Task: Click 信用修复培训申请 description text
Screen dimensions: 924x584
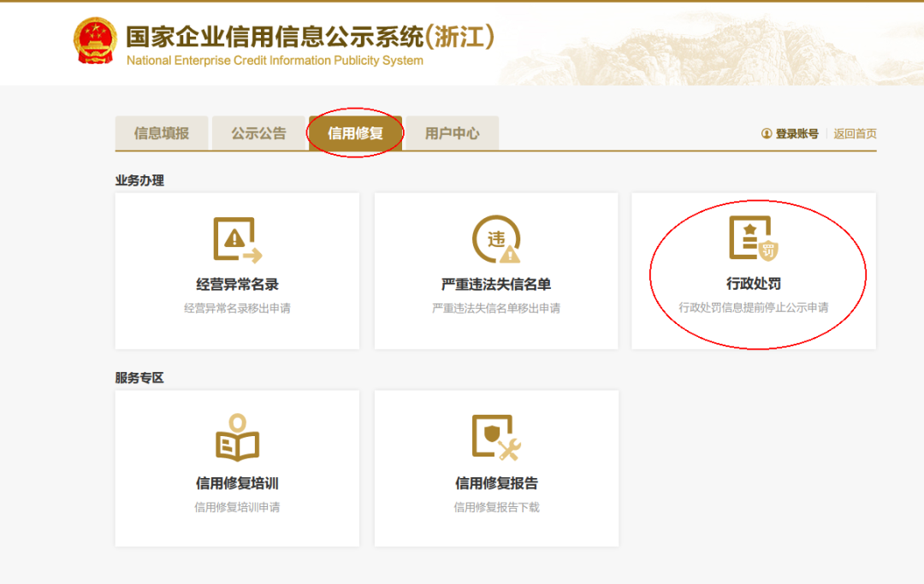Action: pyautogui.click(x=237, y=507)
